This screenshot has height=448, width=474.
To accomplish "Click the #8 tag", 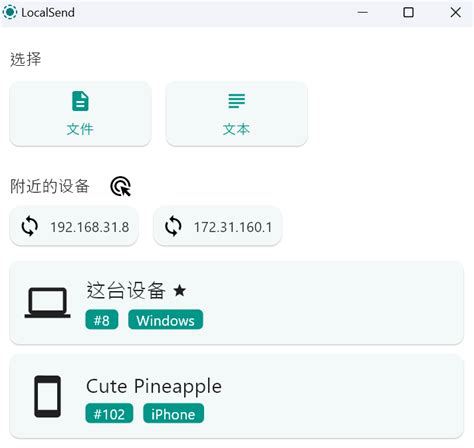I will coord(102,320).
